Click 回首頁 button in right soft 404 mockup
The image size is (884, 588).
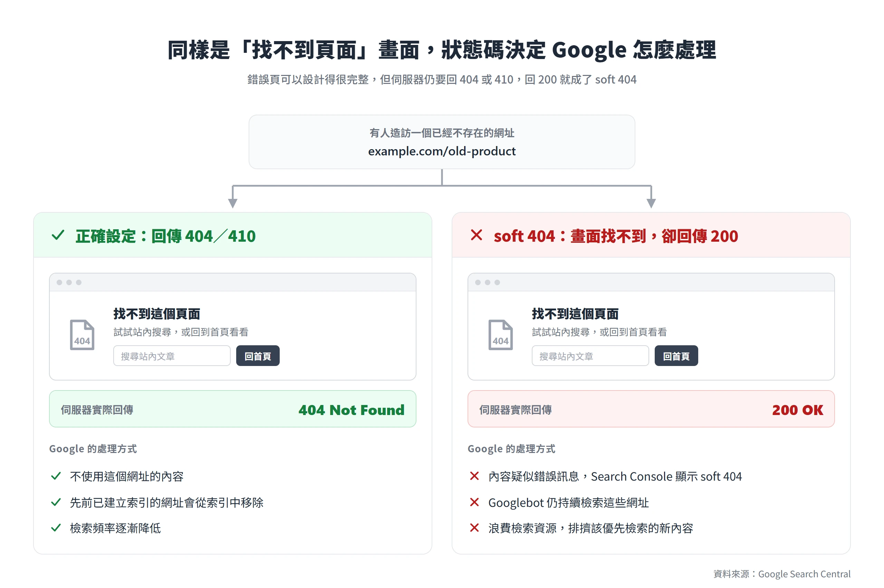(676, 356)
